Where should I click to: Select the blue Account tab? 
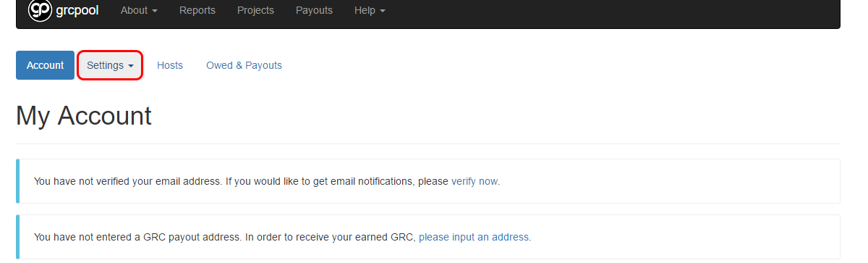click(45, 65)
